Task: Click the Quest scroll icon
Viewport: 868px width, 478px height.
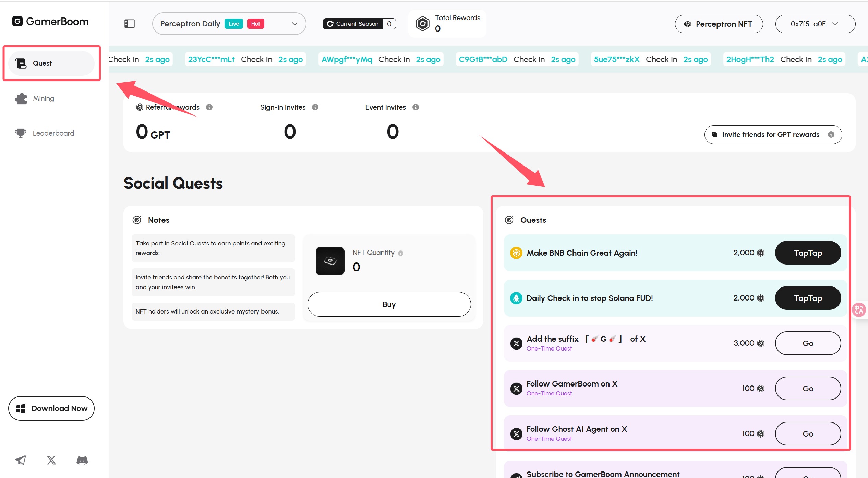Action: pyautogui.click(x=21, y=63)
